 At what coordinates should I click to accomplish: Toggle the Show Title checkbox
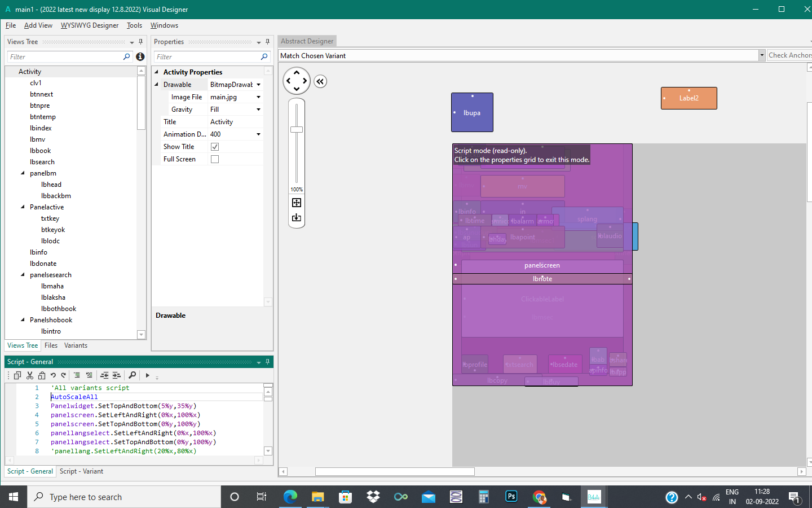coord(215,147)
